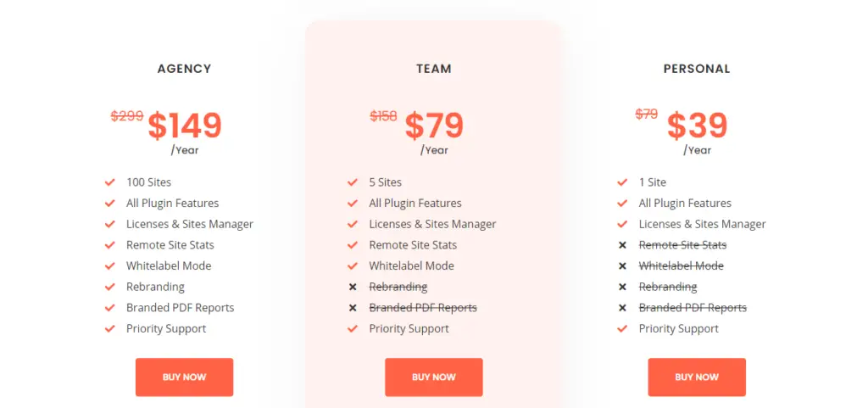Click the X icon beside Personal's Remote Site Stats
868x408 pixels.
click(x=622, y=245)
